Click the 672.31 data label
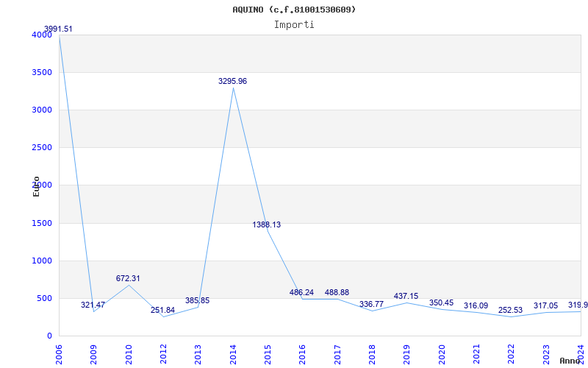The width and height of the screenshot is (588, 368). click(128, 279)
